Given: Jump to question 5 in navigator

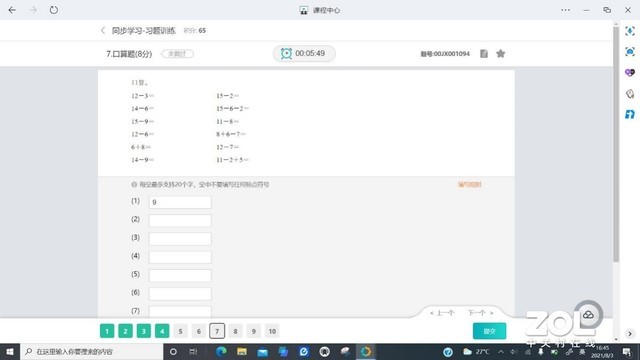Looking at the screenshot, I should point(180,331).
